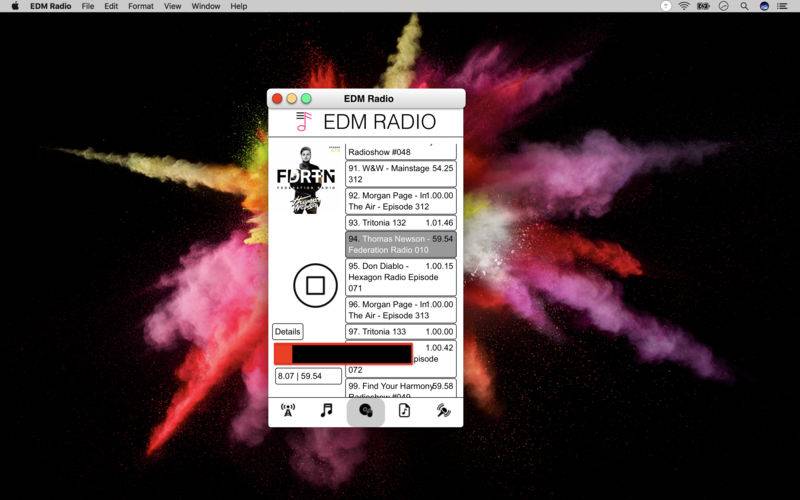Play episode 91 W&W Mainstage 312

pos(400,174)
